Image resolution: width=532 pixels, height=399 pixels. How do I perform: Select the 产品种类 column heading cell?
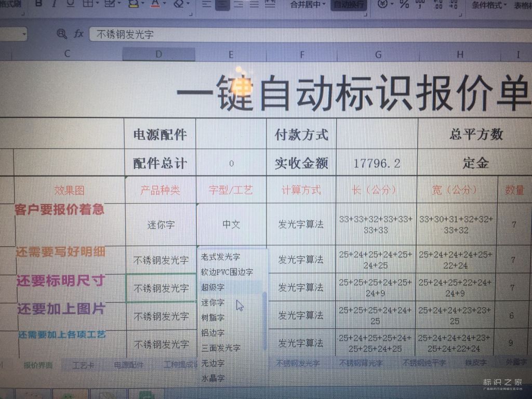[x=160, y=190]
